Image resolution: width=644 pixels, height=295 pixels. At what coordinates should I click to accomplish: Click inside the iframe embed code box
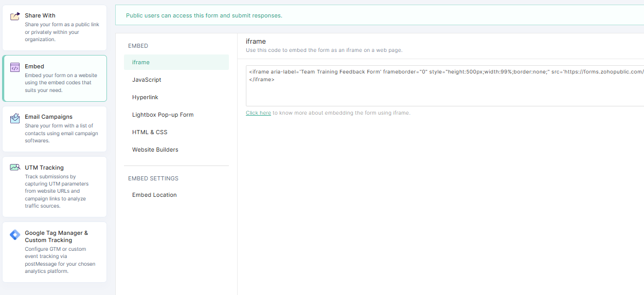tap(445, 85)
